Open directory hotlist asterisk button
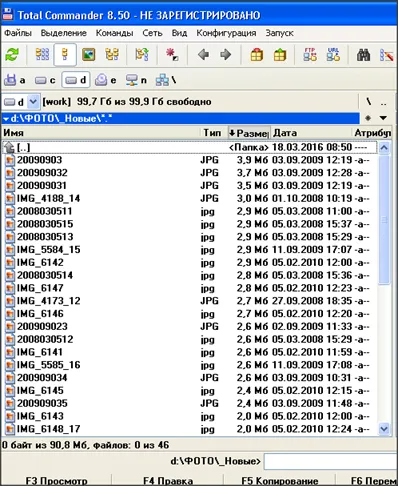The width and height of the screenshot is (398, 486). pos(368,118)
